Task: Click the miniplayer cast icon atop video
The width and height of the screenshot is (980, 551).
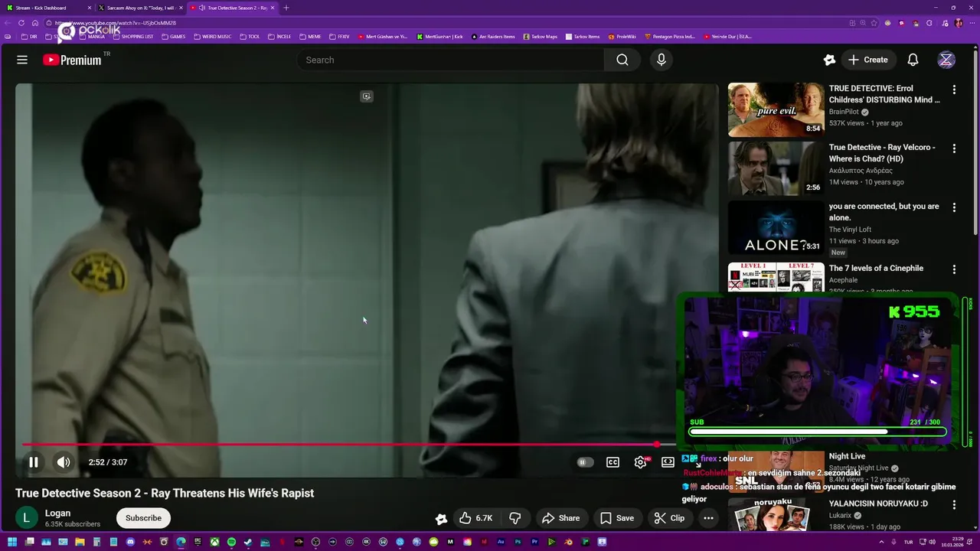Action: pyautogui.click(x=367, y=96)
